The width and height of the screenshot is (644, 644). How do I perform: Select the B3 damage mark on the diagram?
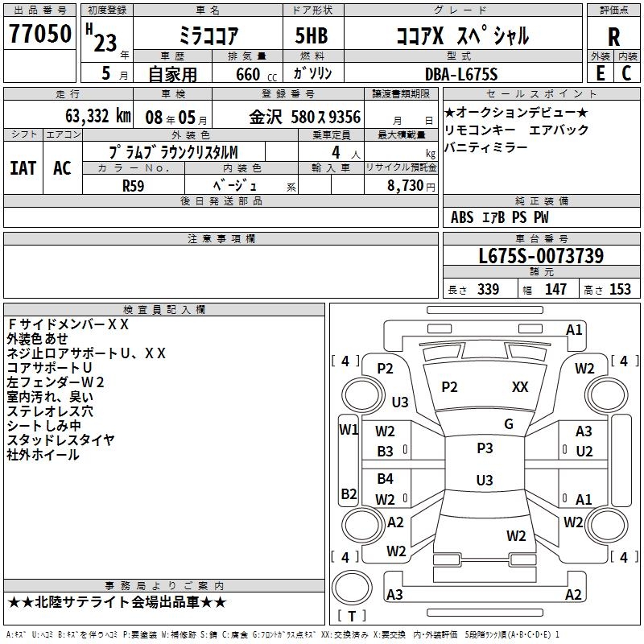[386, 452]
